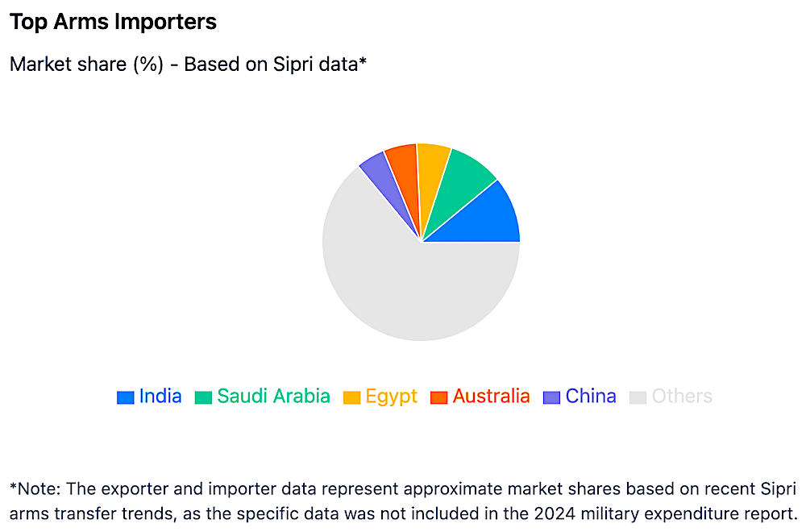The image size is (806, 532).
Task: Click the Others gray legend swatch
Action: click(638, 397)
